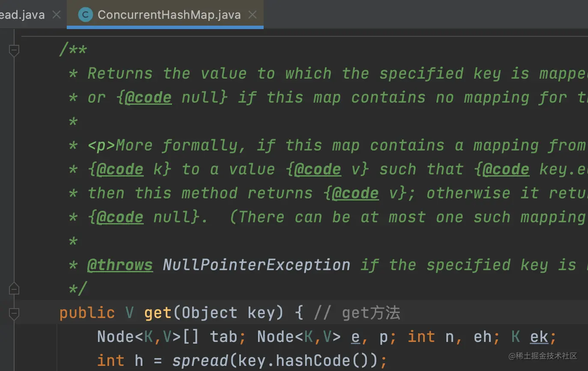Collapse the get method using its fold marker

tap(14, 314)
